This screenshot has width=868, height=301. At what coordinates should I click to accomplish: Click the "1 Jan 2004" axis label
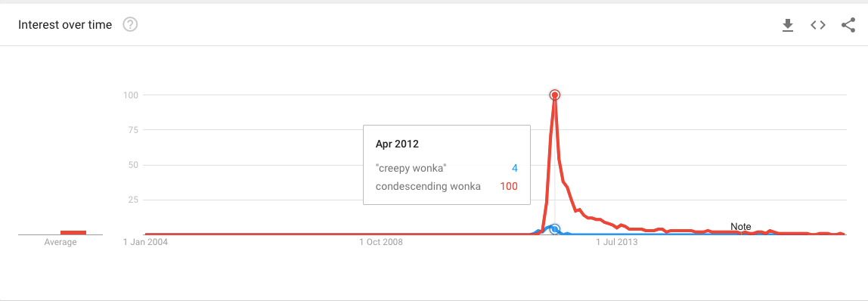pos(145,242)
